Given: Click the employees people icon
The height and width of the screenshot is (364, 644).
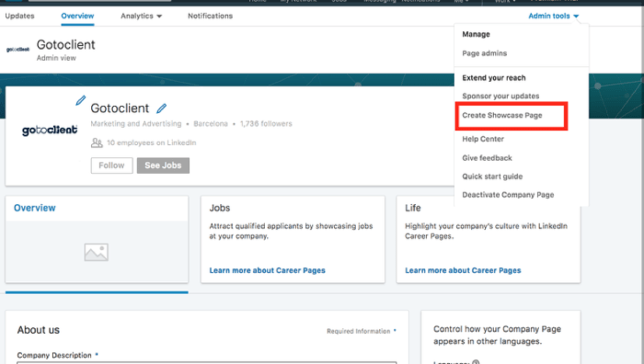Looking at the screenshot, I should 97,142.
